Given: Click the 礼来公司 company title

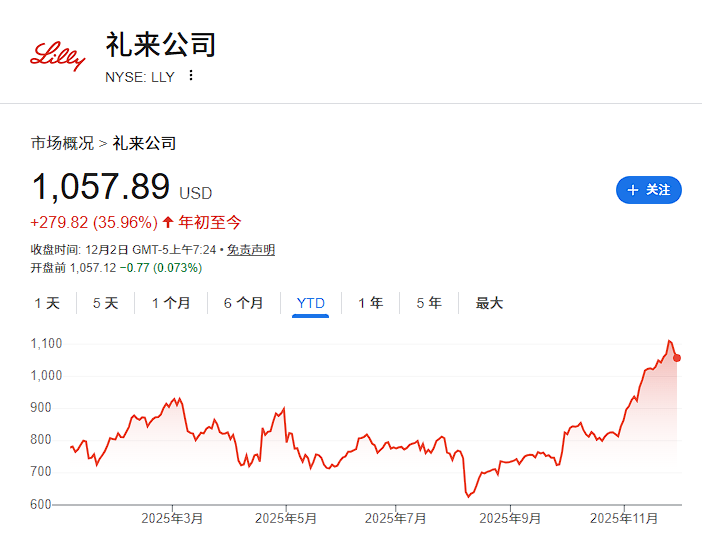Looking at the screenshot, I should pyautogui.click(x=161, y=44).
